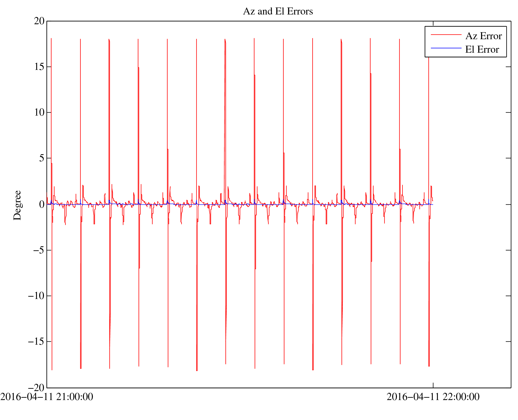The image size is (518, 420).
Task: Click the y-axis tick label 10
Action: tap(39, 113)
